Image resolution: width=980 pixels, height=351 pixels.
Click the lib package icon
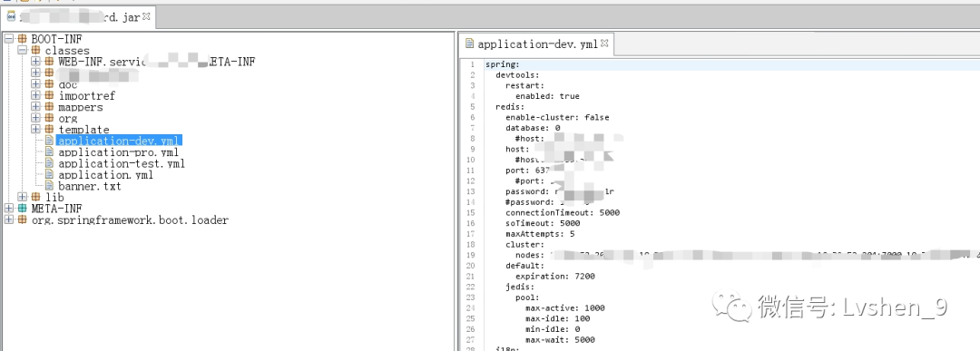click(35, 198)
